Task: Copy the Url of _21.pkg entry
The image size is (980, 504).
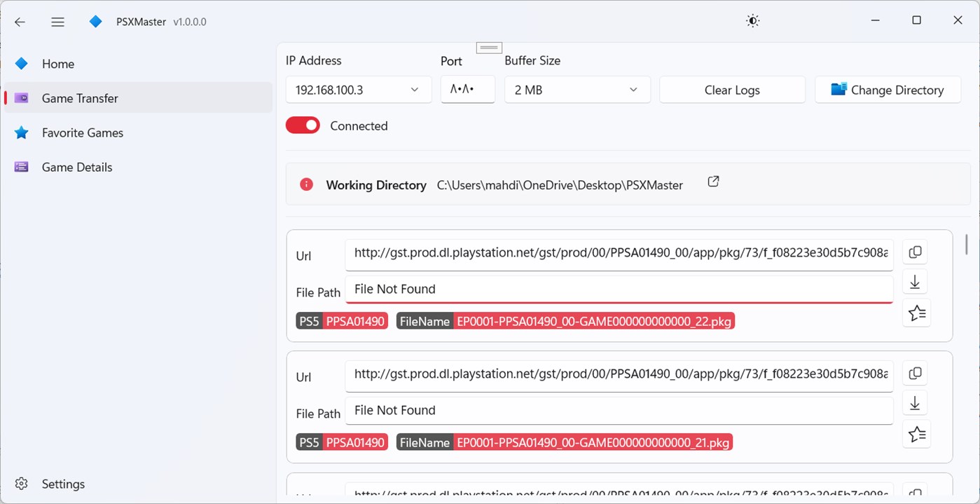Action: 915,374
